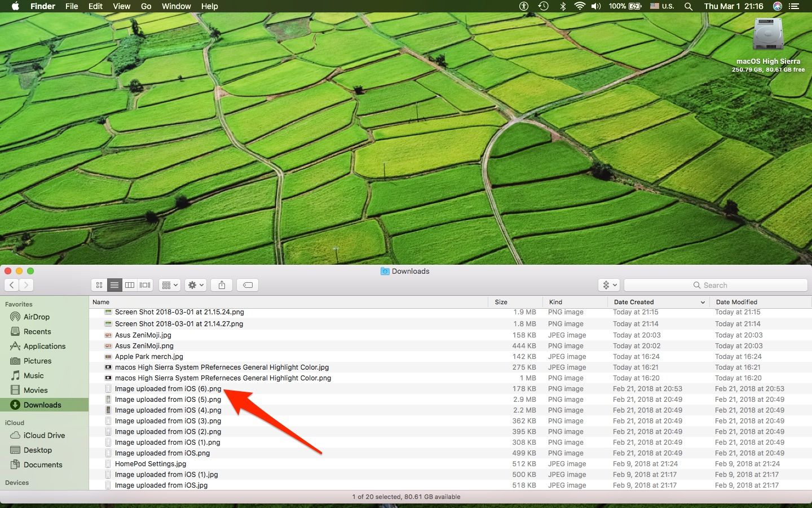Open Time Machine menu bar icon
This screenshot has width=812, height=508.
[543, 6]
